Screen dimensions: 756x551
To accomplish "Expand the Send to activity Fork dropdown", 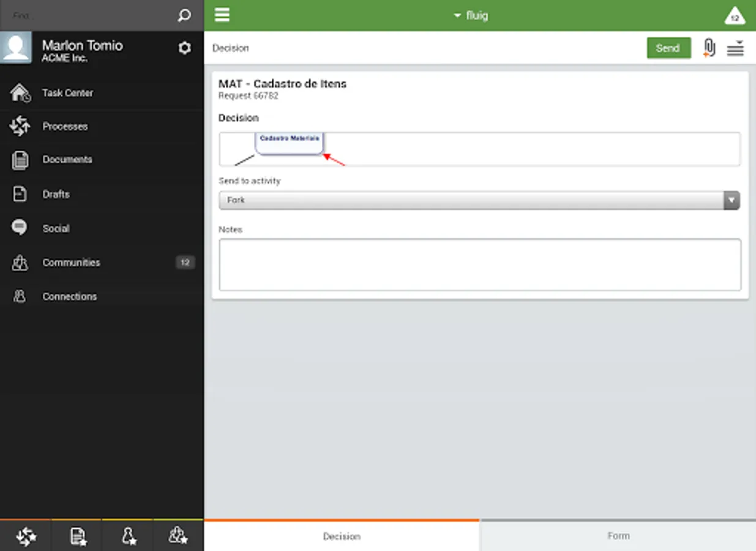I will coord(479,200).
